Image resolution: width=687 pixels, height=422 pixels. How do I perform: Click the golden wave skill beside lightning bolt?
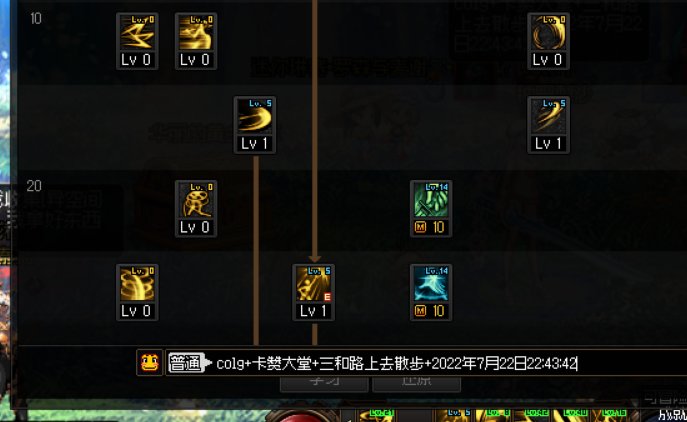click(196, 41)
